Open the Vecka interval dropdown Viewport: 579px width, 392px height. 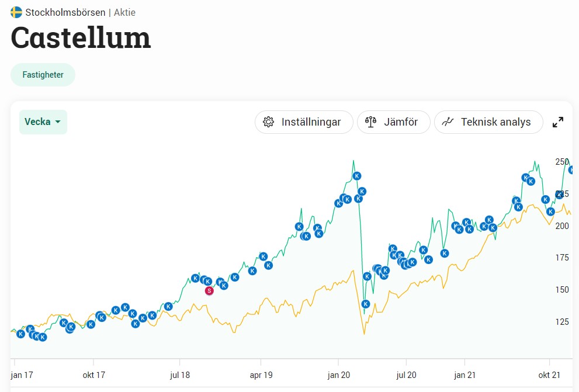tap(43, 122)
